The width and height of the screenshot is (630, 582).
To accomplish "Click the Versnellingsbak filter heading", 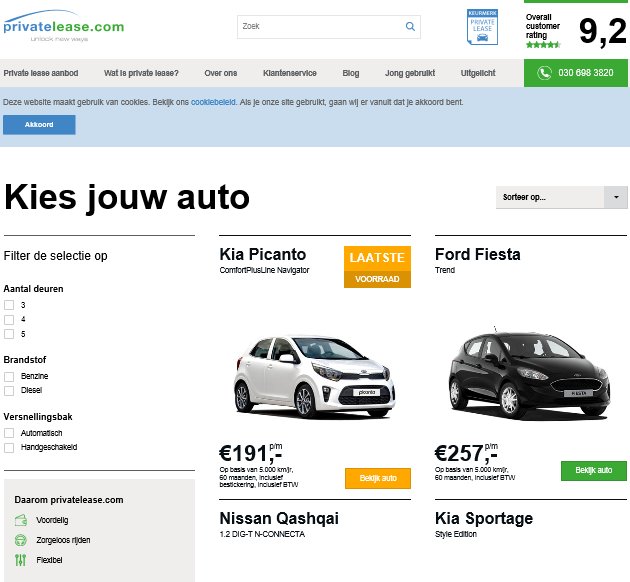I will (38, 417).
